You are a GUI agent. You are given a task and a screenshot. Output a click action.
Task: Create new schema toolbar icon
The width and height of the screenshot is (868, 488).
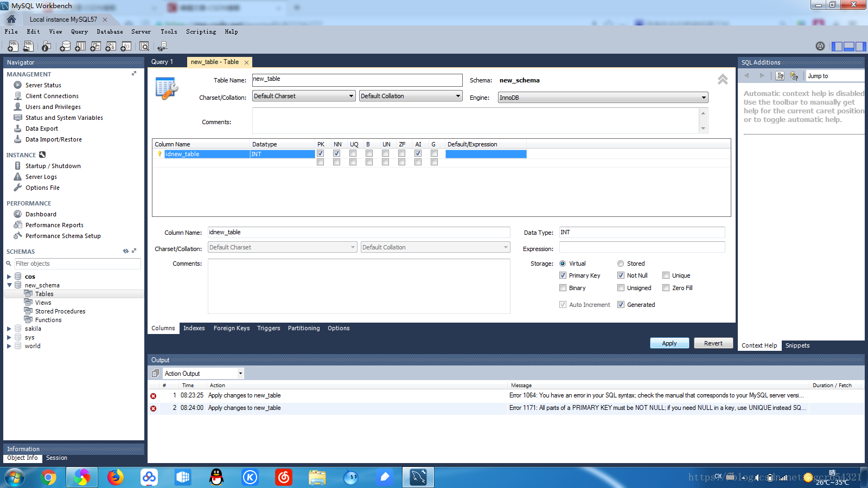(65, 47)
